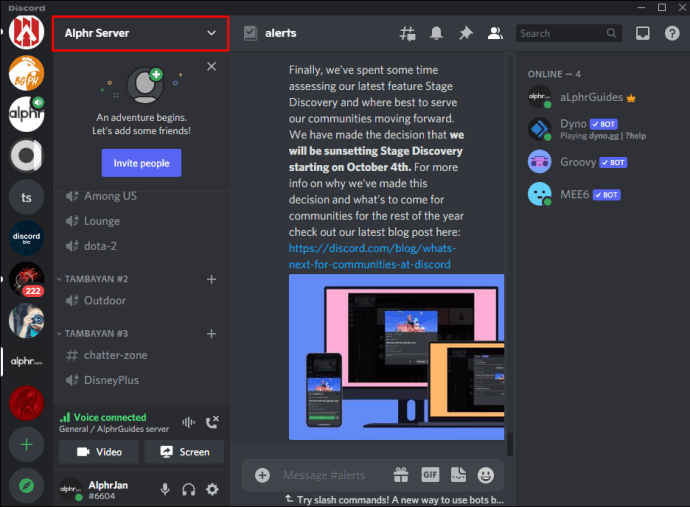Collapse the TAMBAYAN #2 category

[100, 279]
